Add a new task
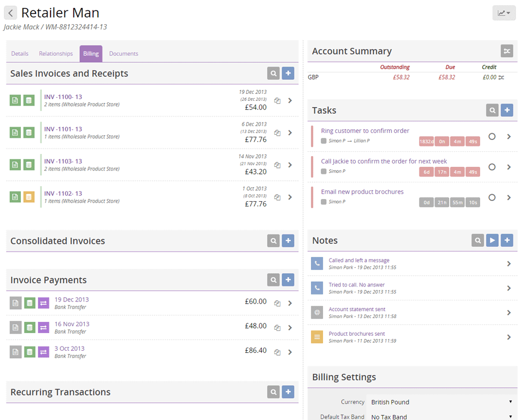This screenshot has width=522, height=420. click(x=506, y=110)
